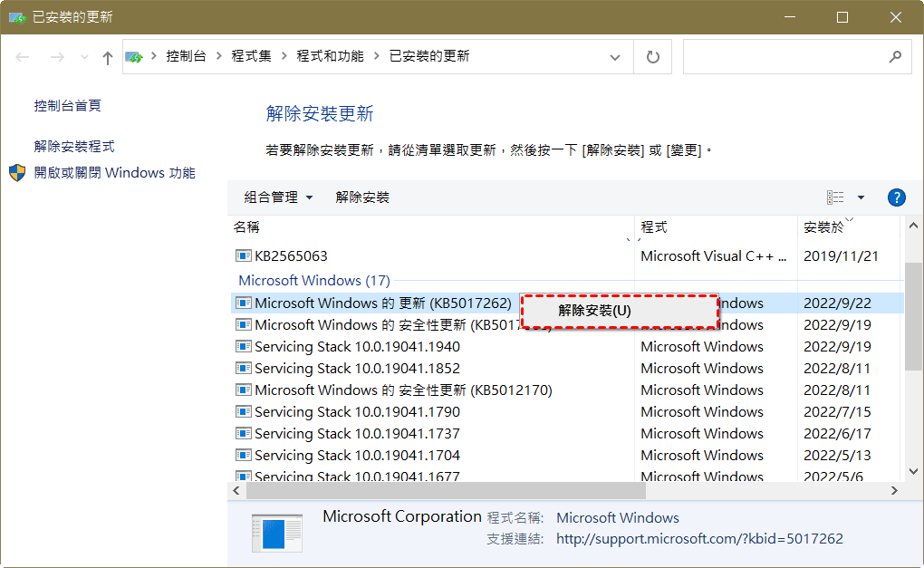Click the 2022/9/22 install date cell
Image resolution: width=924 pixels, height=568 pixels.
coord(837,303)
